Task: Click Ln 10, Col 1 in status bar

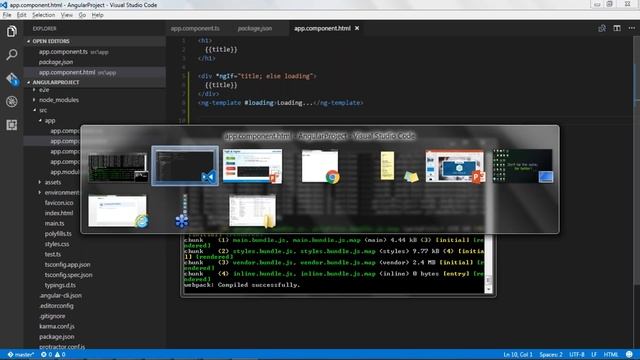Action: coord(518,354)
